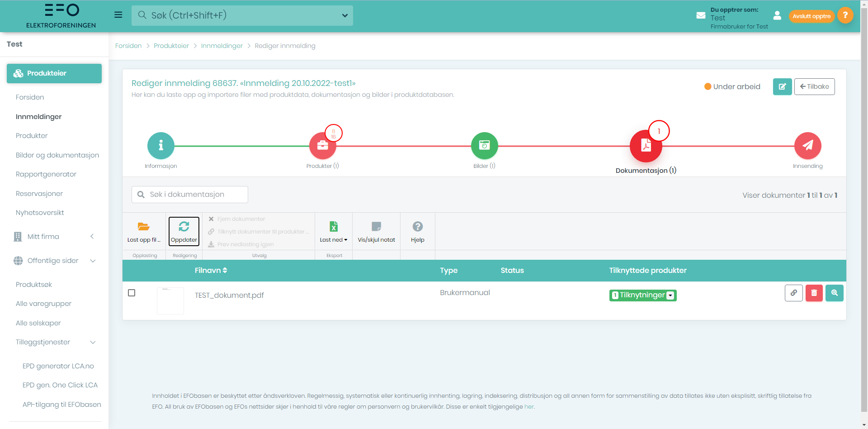Click the Last opp fil folder icon
Image resolution: width=868 pixels, height=429 pixels.
(x=144, y=227)
